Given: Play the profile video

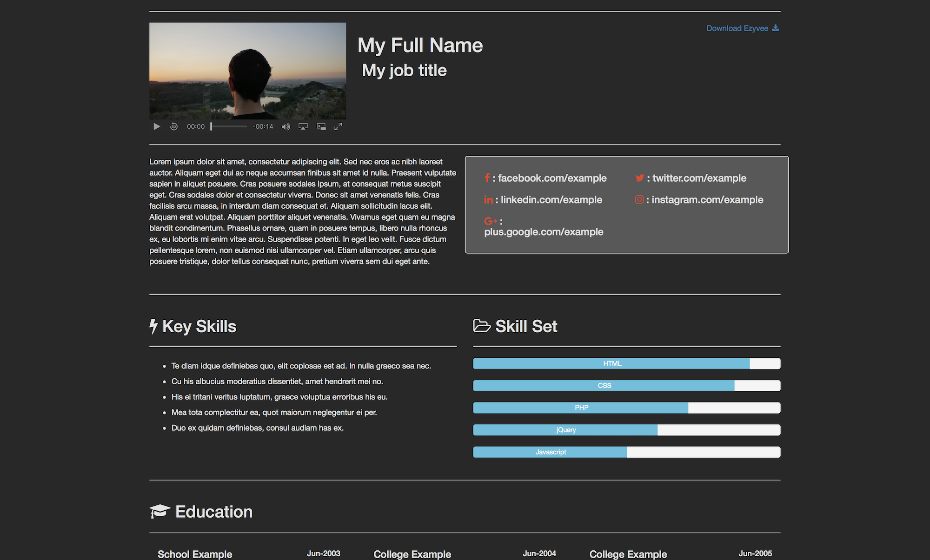Looking at the screenshot, I should (157, 126).
